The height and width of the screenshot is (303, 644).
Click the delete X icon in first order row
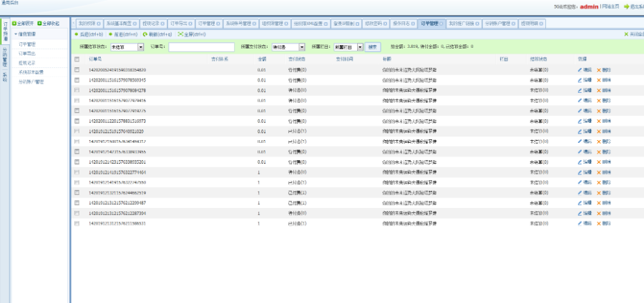600,70
